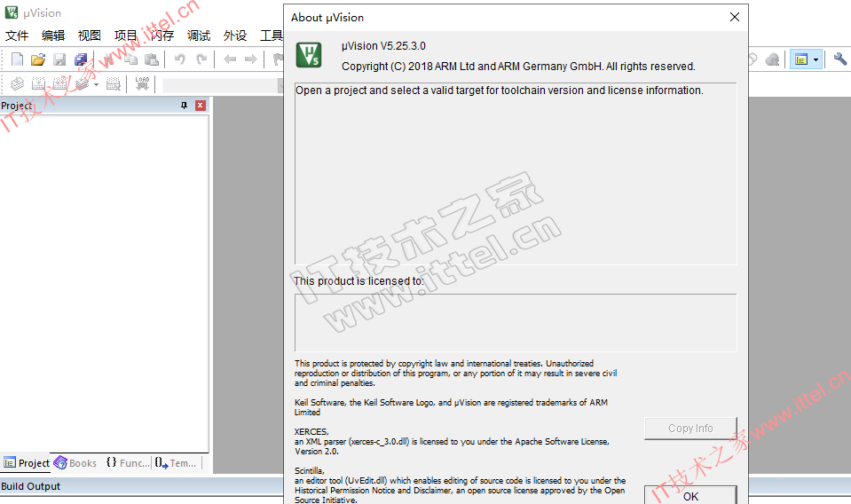851x504 pixels.
Task: Click the LOAD download-to-flash icon
Action: [142, 83]
